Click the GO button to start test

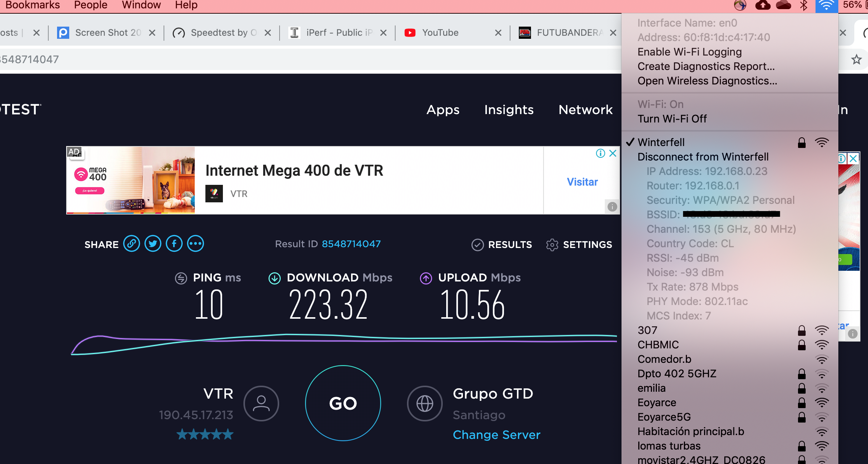[x=343, y=403]
